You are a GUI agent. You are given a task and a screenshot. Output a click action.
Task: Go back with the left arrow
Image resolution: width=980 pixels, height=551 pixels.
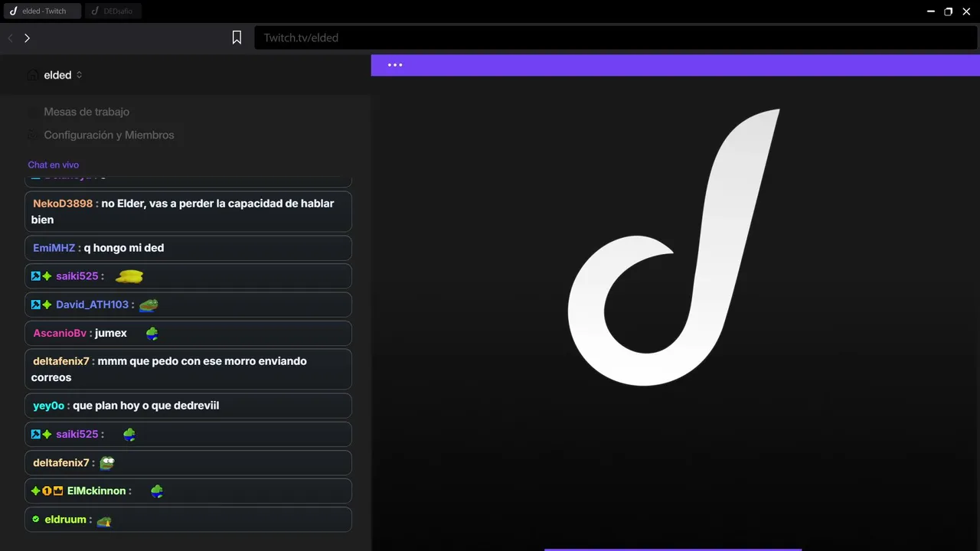[x=11, y=37]
